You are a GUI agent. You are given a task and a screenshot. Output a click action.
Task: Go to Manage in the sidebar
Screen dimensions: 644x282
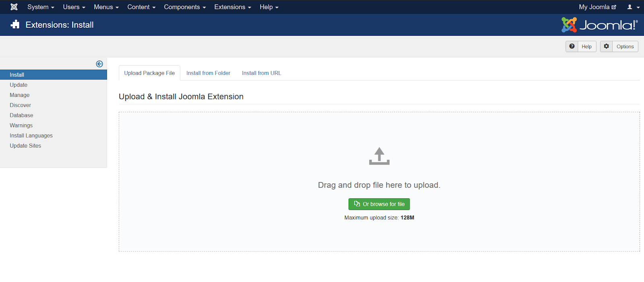pyautogui.click(x=20, y=95)
